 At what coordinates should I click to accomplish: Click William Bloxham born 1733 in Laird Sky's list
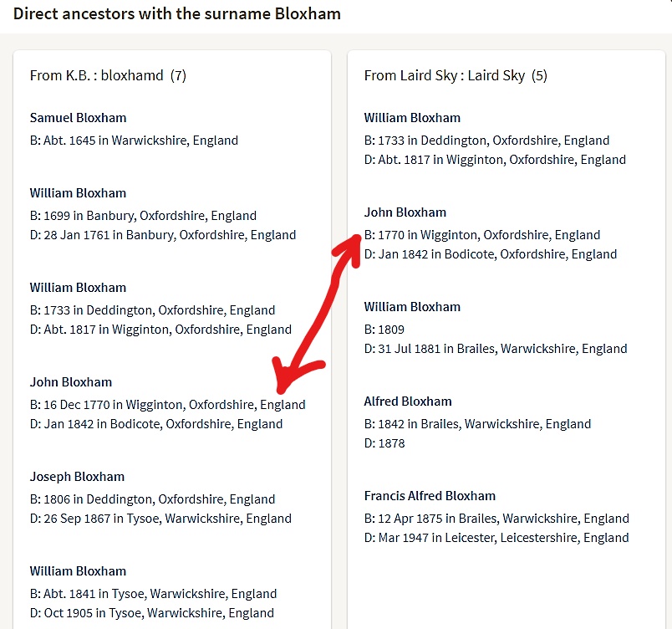[x=412, y=118]
